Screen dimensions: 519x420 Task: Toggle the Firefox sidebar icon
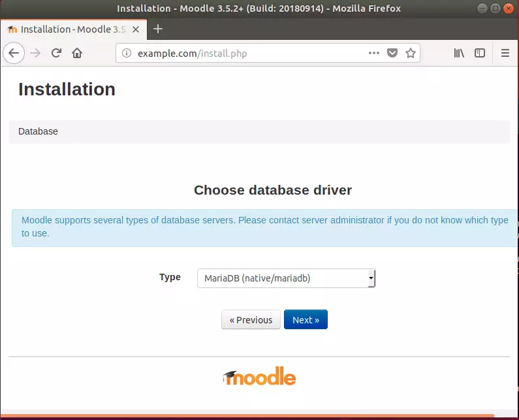480,53
